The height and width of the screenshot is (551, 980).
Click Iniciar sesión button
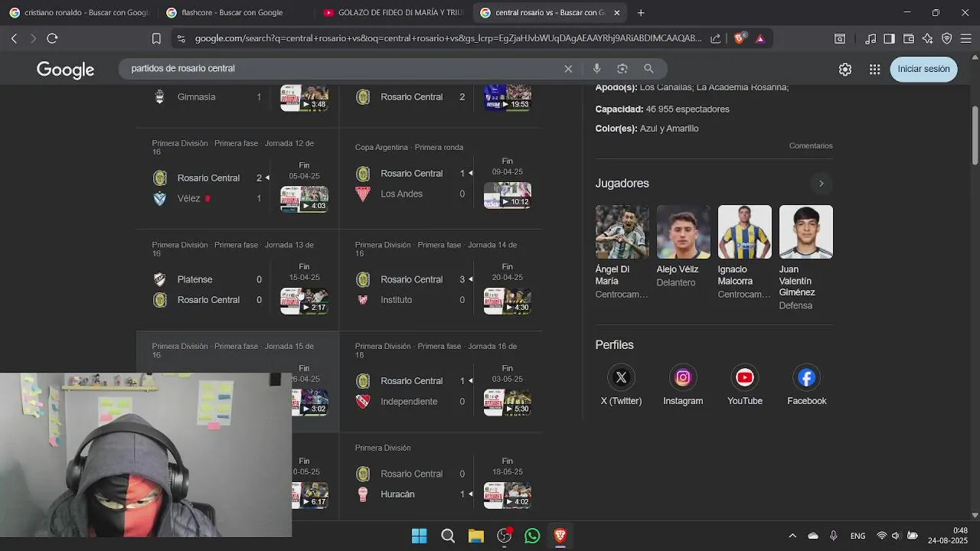(x=923, y=69)
